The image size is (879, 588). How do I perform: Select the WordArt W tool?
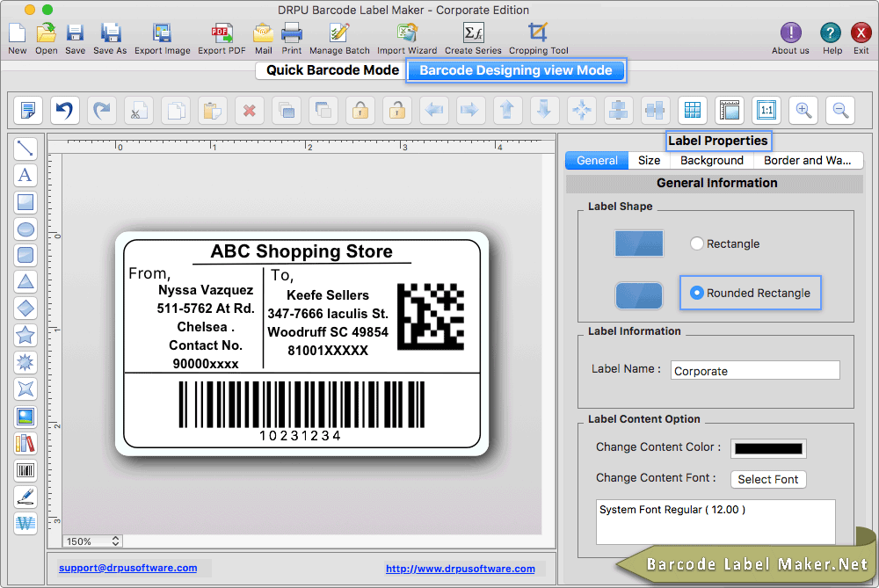coord(25,524)
